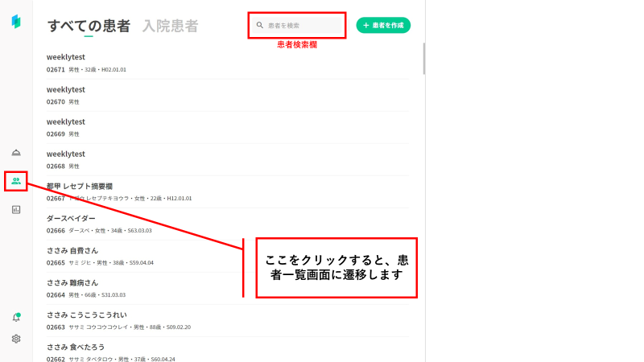Open patient ダースベイダー 02666
Image resolution: width=644 pixels, height=362 pixels.
228,224
